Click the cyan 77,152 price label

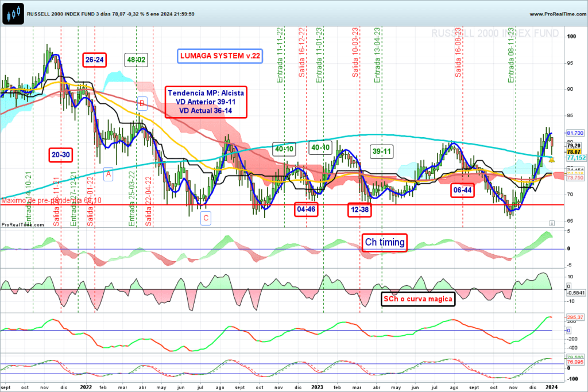click(576, 158)
